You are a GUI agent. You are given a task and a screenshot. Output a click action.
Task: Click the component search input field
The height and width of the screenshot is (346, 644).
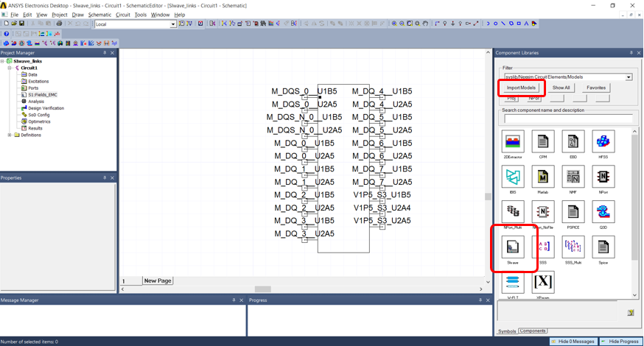coord(568,119)
